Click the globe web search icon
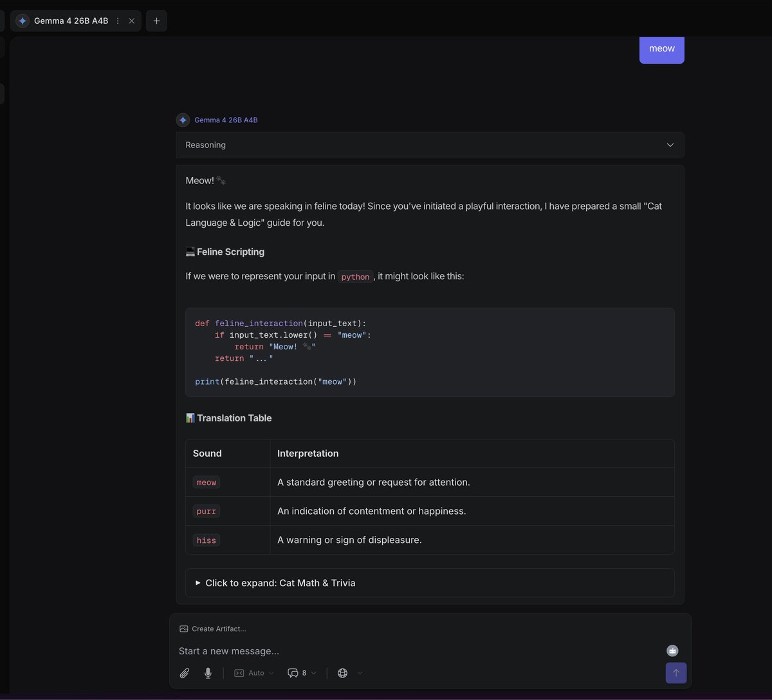The image size is (772, 700). pos(342,673)
